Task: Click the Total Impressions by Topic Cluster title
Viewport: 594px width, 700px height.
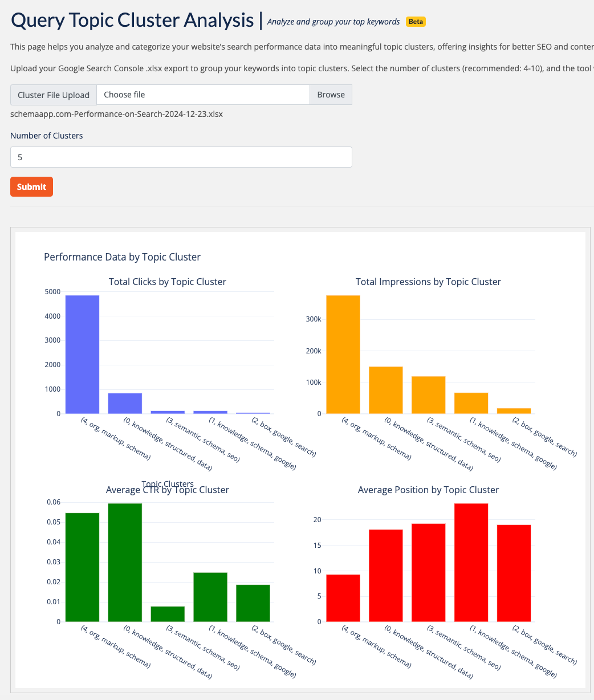Action: coord(428,282)
